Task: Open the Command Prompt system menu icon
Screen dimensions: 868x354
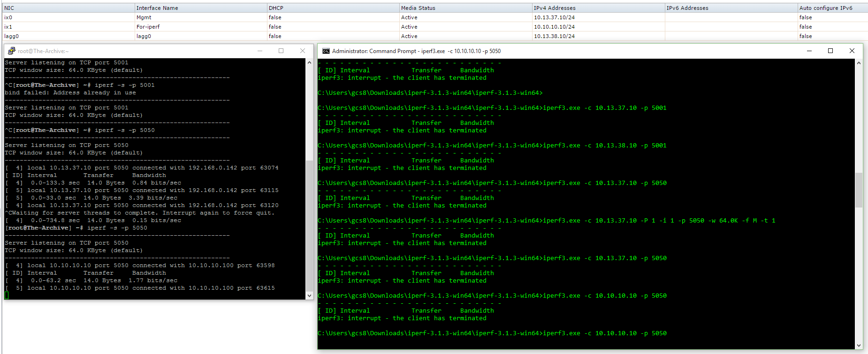Action: point(326,51)
